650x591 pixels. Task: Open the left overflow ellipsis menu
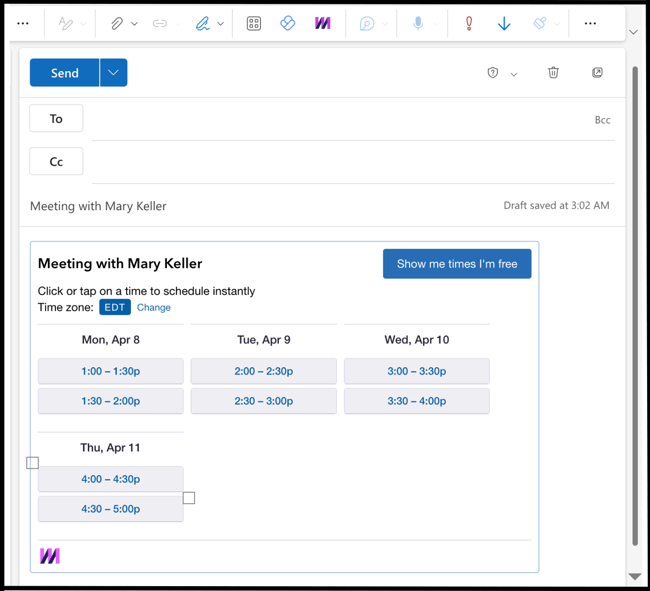[x=23, y=24]
